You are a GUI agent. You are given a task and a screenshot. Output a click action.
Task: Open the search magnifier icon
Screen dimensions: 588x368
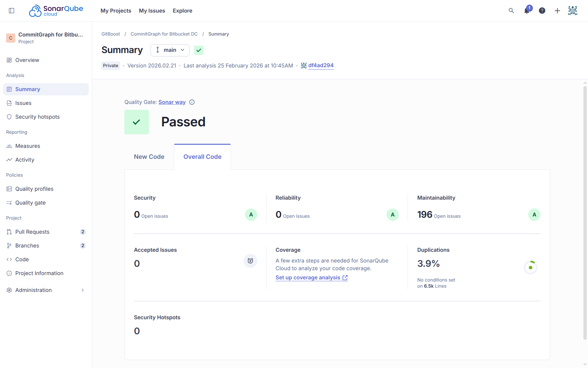tap(511, 11)
